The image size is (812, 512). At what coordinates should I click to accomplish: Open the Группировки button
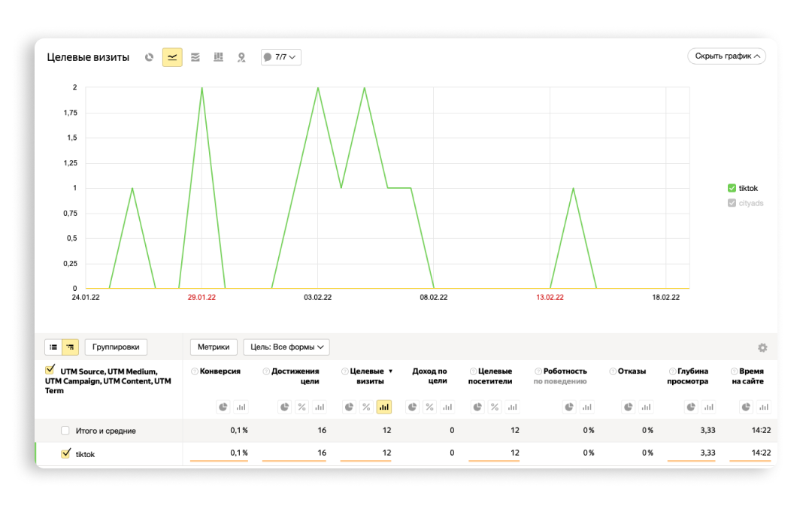point(116,347)
